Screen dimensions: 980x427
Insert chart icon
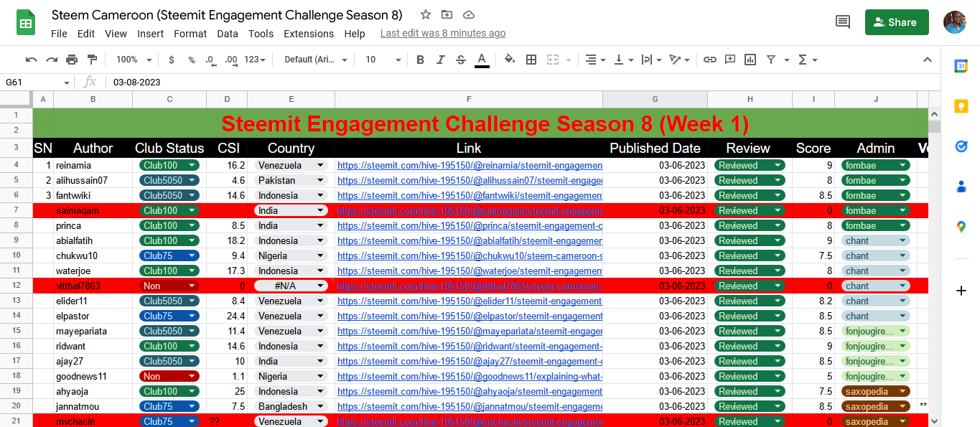click(750, 60)
